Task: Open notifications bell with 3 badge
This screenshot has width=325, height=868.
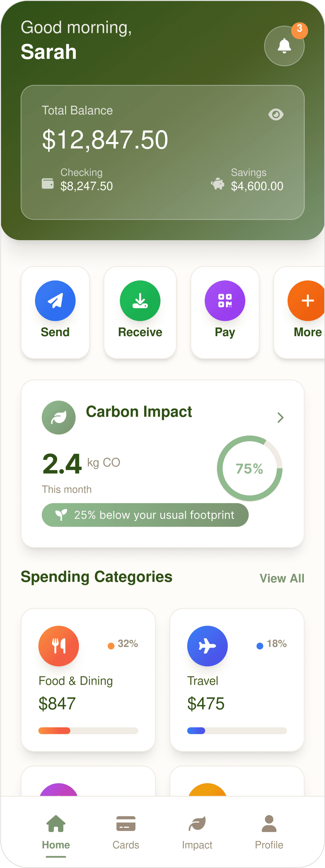Action: (x=284, y=46)
